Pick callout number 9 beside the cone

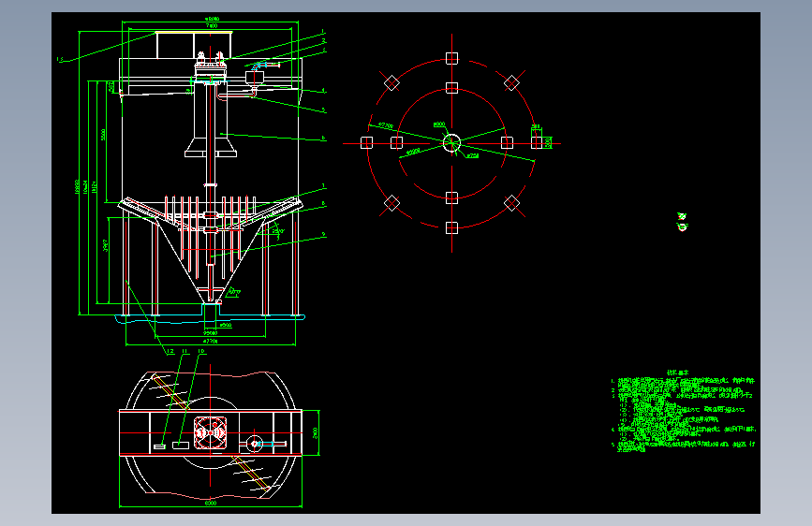[x=324, y=235]
